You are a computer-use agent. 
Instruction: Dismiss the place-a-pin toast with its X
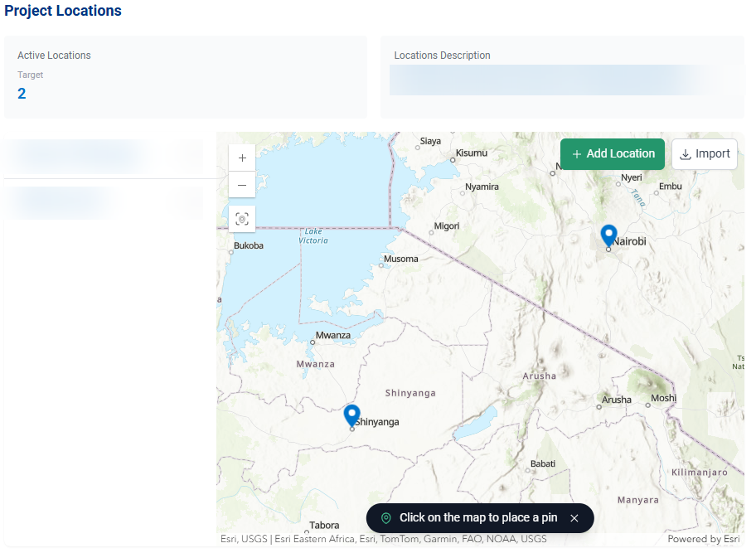tap(574, 517)
